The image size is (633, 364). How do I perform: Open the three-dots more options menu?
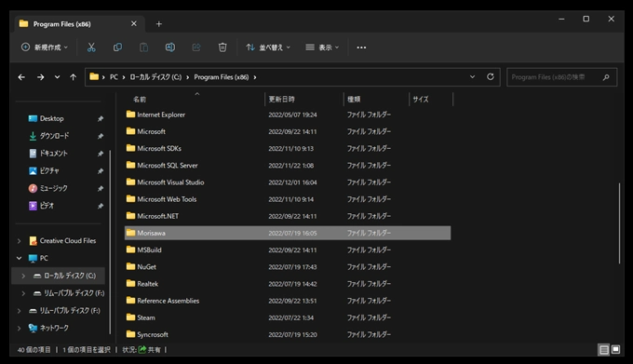(x=361, y=47)
